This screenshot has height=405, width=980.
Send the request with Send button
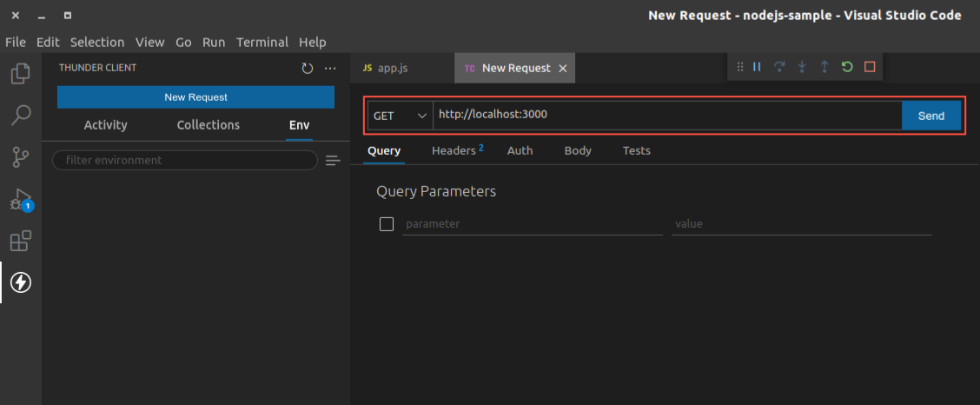click(931, 116)
